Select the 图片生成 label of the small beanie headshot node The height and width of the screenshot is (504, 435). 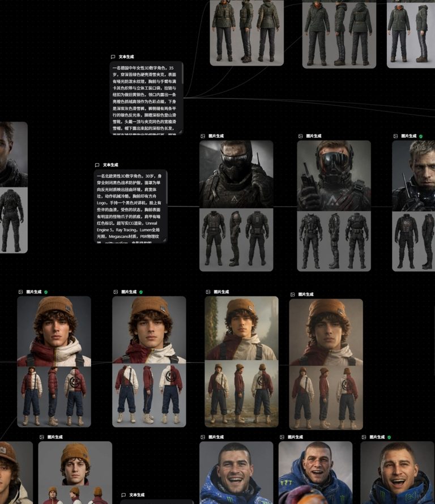click(x=56, y=437)
